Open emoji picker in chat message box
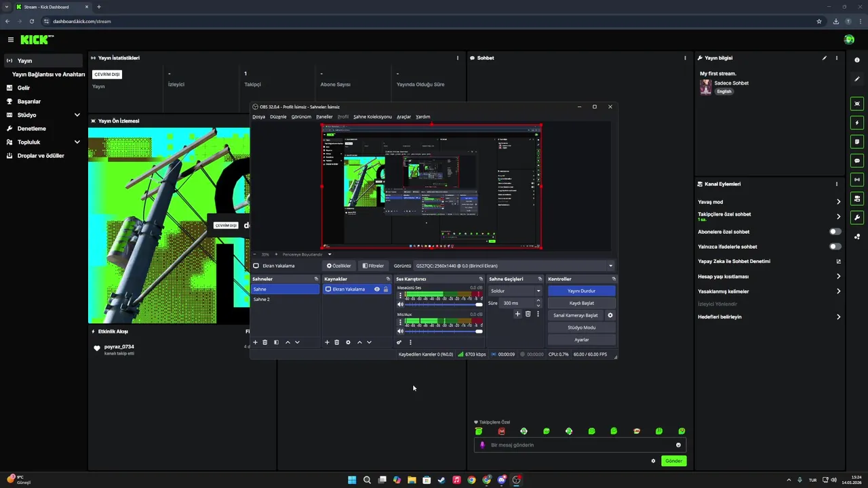The image size is (868, 488). point(678,445)
